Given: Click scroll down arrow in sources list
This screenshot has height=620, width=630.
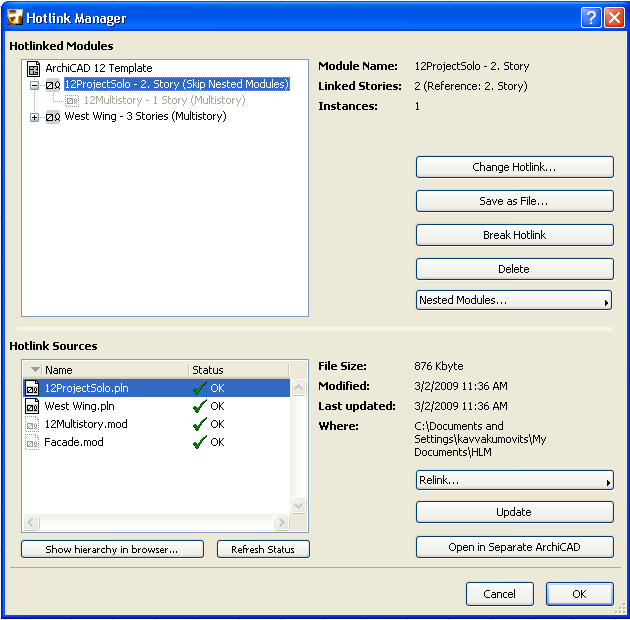Looking at the screenshot, I should (298, 505).
